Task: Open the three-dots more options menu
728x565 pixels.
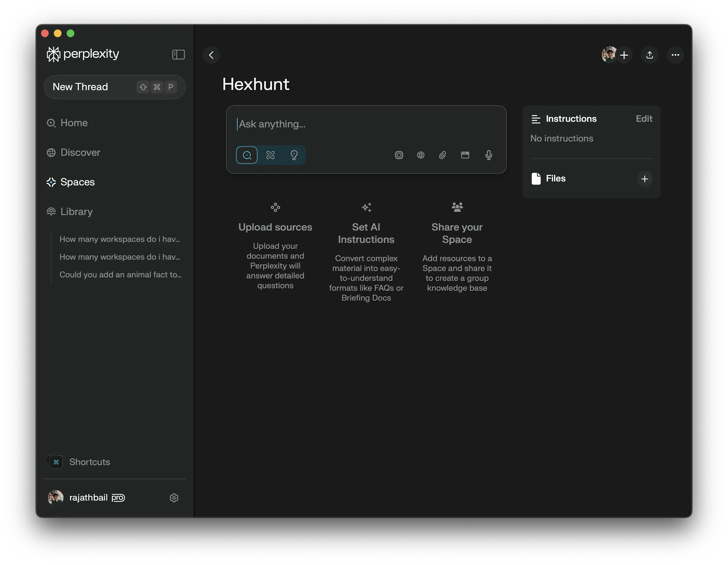Action: point(675,55)
